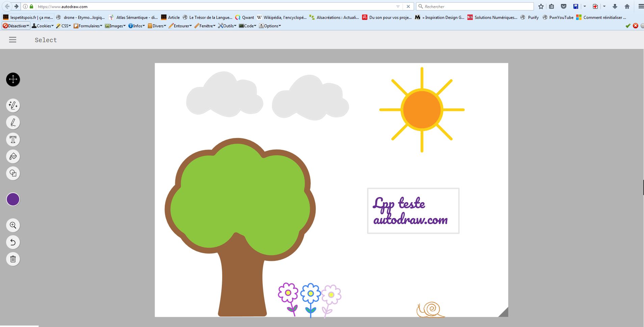The height and width of the screenshot is (327, 644).
Task: Expand the Infos developer menu
Action: tap(136, 26)
